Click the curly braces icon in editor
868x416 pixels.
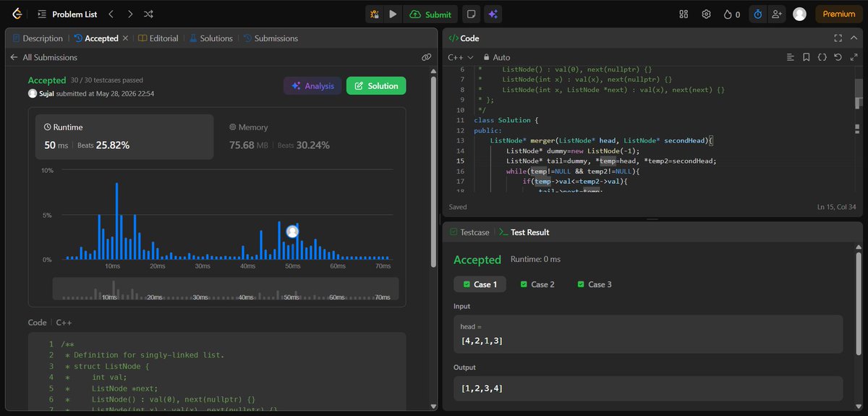click(x=822, y=57)
